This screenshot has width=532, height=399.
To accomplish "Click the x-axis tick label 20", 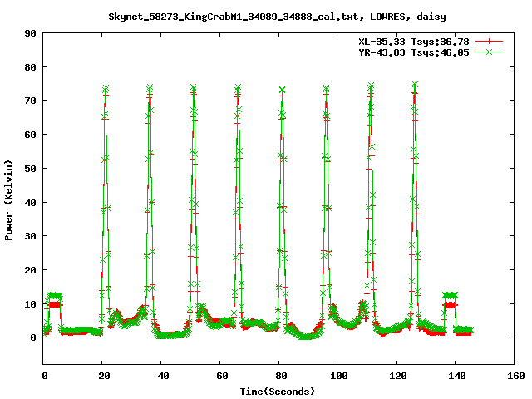I will (104, 376).
